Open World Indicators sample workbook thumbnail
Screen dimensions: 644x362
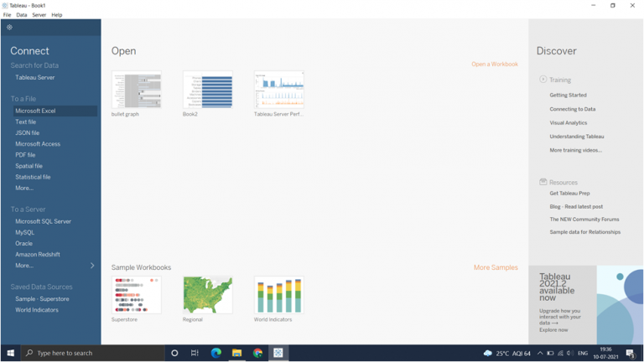pos(279,295)
